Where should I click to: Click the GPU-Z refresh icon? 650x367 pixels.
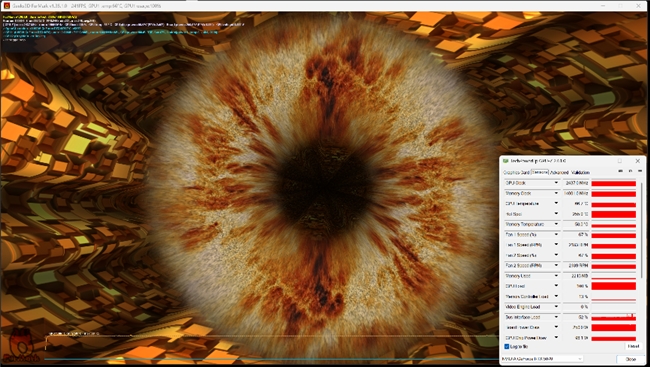(631, 171)
